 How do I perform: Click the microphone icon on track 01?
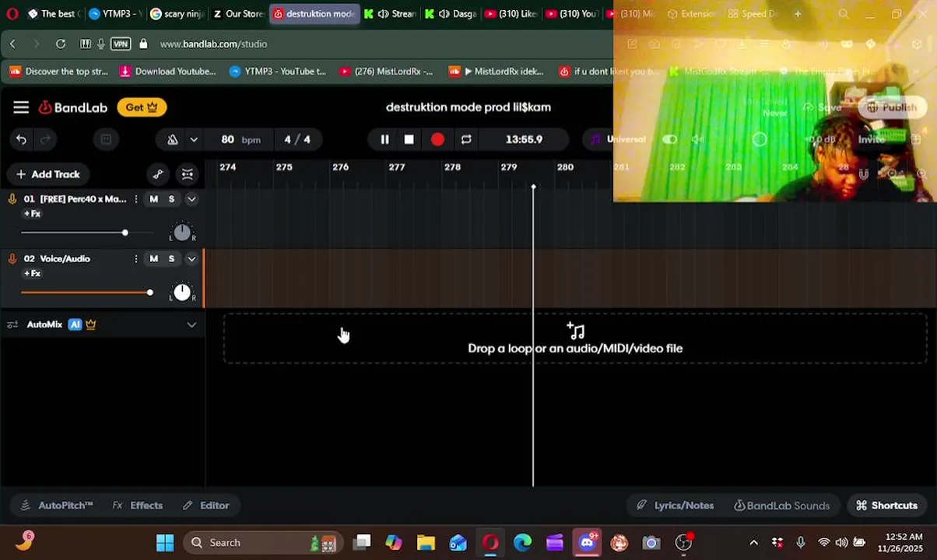12,199
